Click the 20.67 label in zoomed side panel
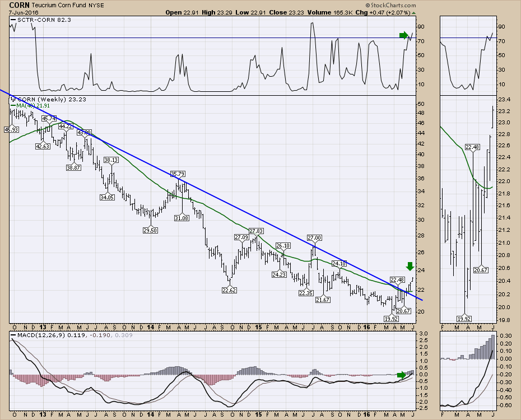Screen dimensions: 521x420 [x=481, y=270]
